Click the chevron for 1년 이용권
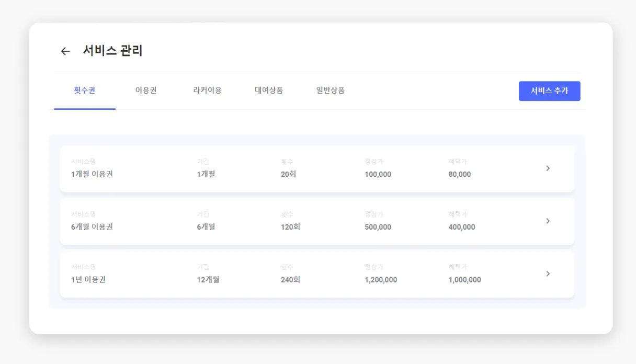The height and width of the screenshot is (364, 636). [548, 274]
